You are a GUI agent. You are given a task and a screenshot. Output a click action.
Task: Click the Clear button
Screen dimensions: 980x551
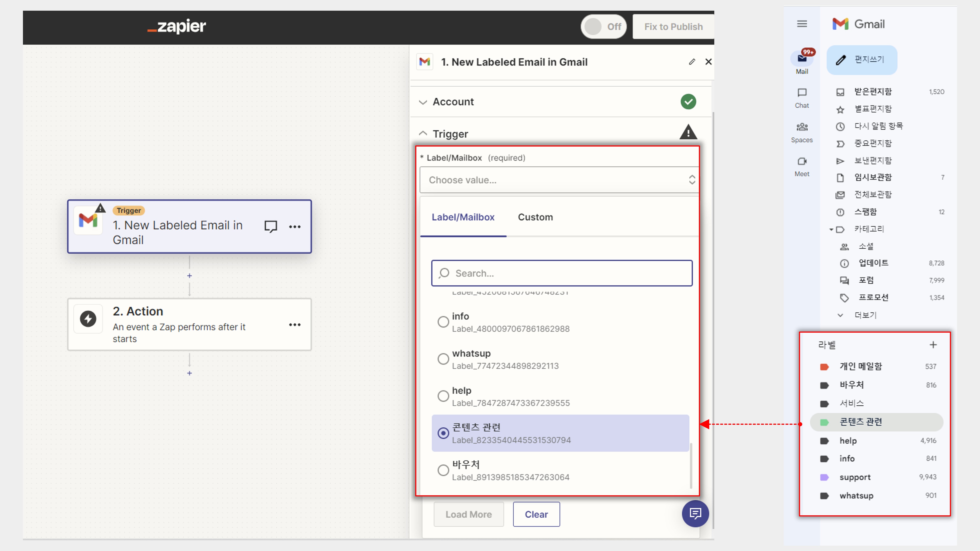(x=536, y=514)
